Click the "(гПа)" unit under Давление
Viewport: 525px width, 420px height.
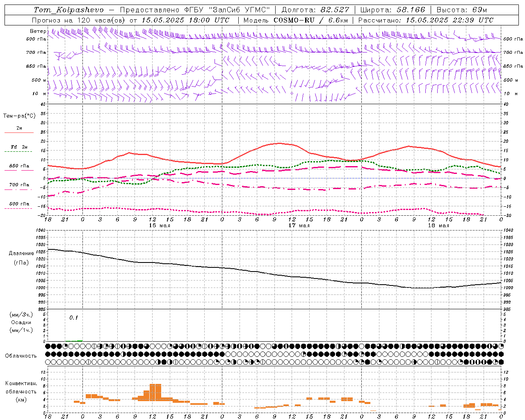coord(21,263)
